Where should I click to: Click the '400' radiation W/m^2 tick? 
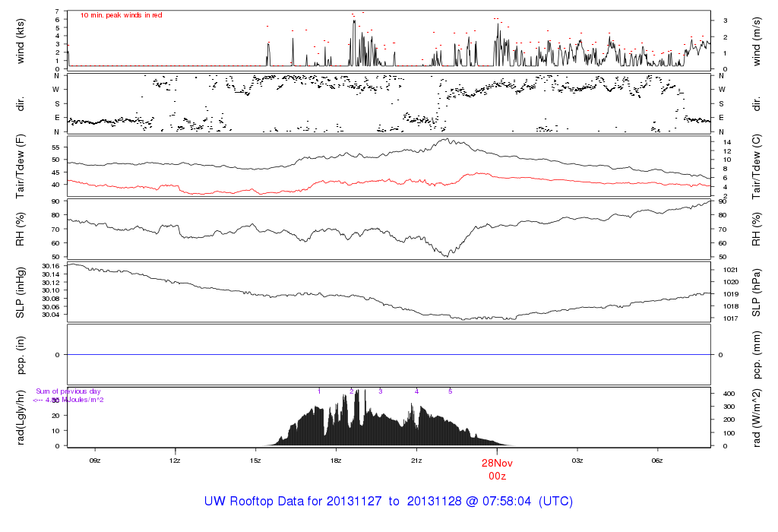(x=729, y=394)
